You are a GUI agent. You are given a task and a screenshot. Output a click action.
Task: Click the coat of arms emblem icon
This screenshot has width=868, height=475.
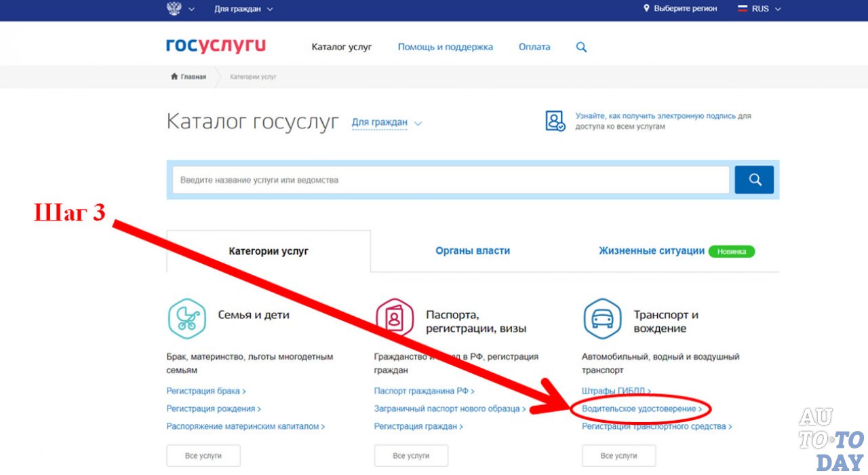click(174, 9)
